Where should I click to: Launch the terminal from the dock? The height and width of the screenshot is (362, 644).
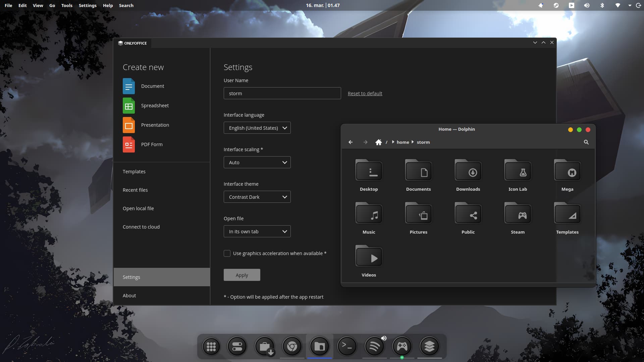pos(347,346)
